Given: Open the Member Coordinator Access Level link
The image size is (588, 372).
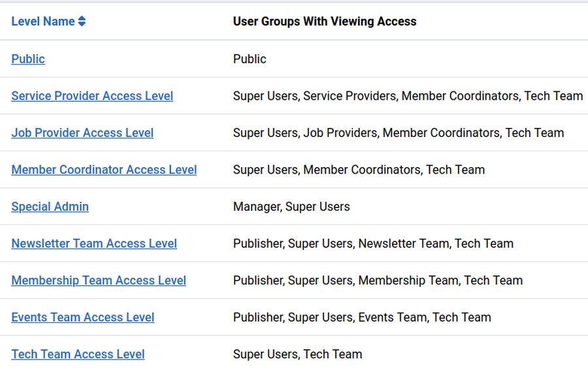Looking at the screenshot, I should click(x=104, y=170).
